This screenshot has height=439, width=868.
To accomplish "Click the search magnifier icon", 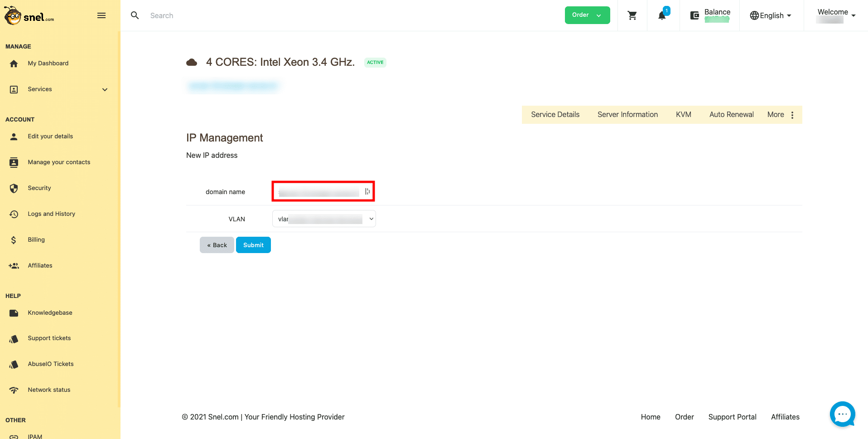I will point(135,15).
